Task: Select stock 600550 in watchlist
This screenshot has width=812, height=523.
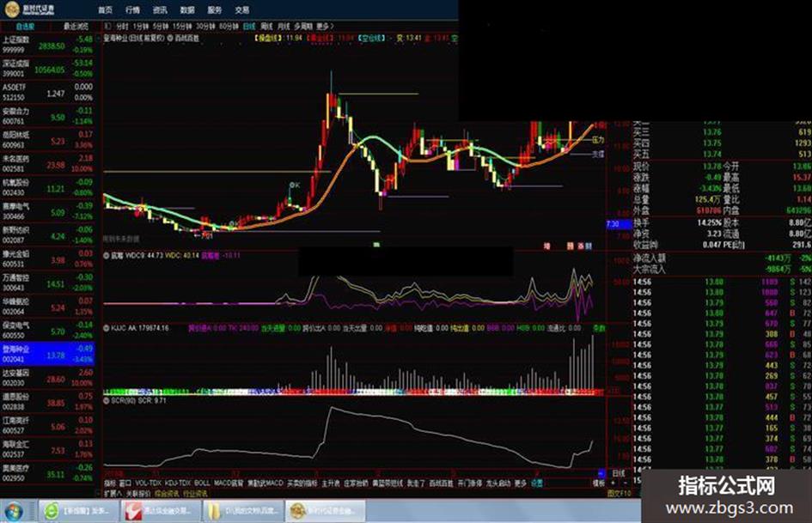Action: [47, 331]
